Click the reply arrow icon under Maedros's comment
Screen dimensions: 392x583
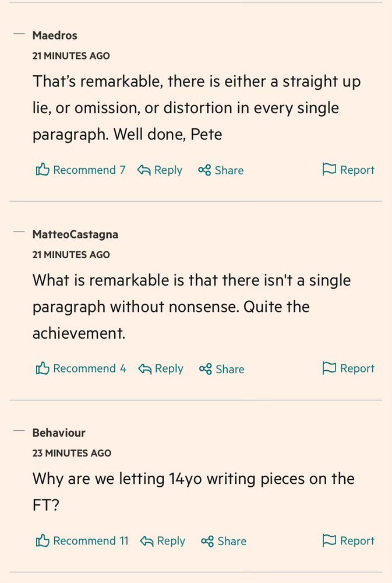click(x=143, y=170)
